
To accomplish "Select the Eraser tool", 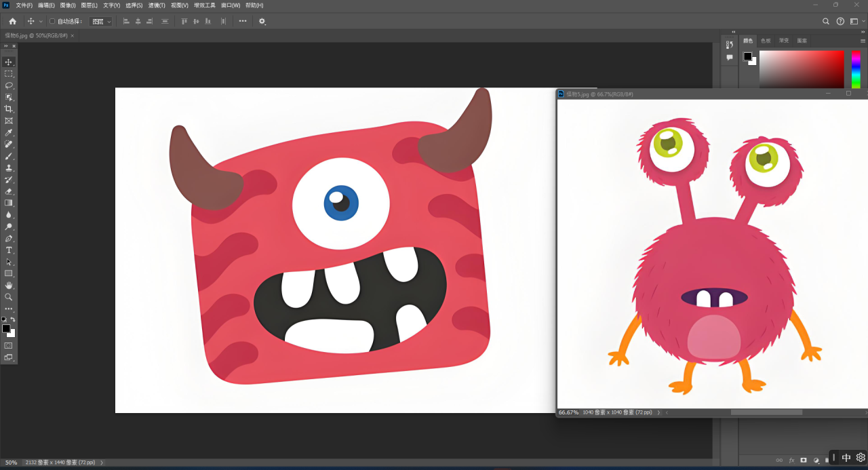I will 9,191.
